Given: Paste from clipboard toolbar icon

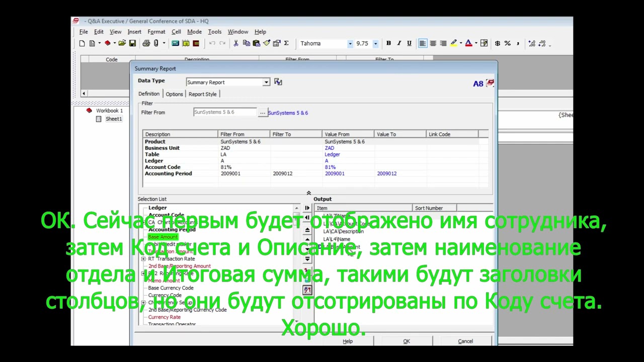Looking at the screenshot, I should click(257, 43).
